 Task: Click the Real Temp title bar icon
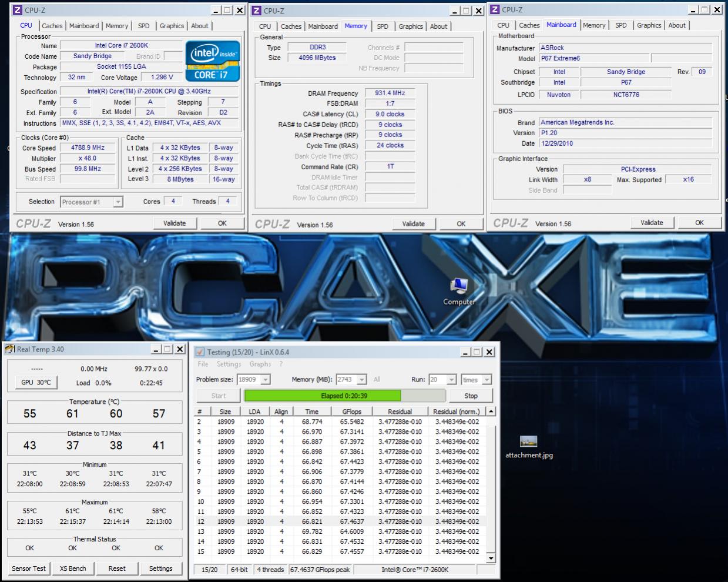tap(10, 349)
